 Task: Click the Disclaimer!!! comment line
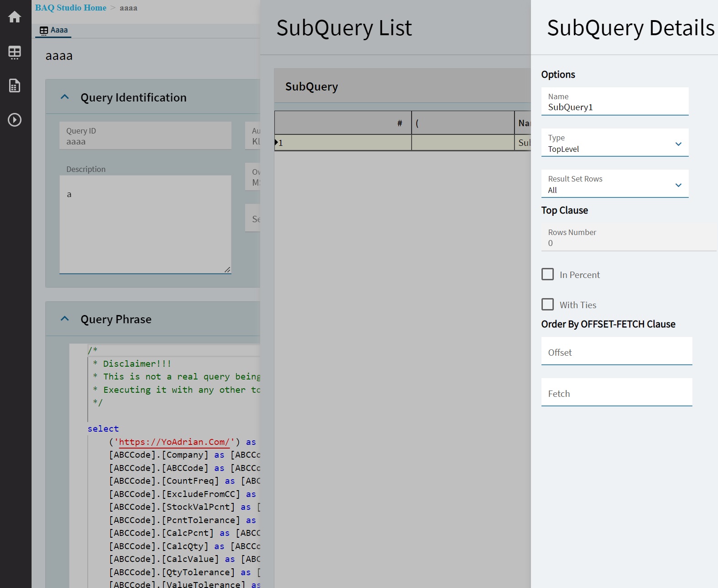132,363
